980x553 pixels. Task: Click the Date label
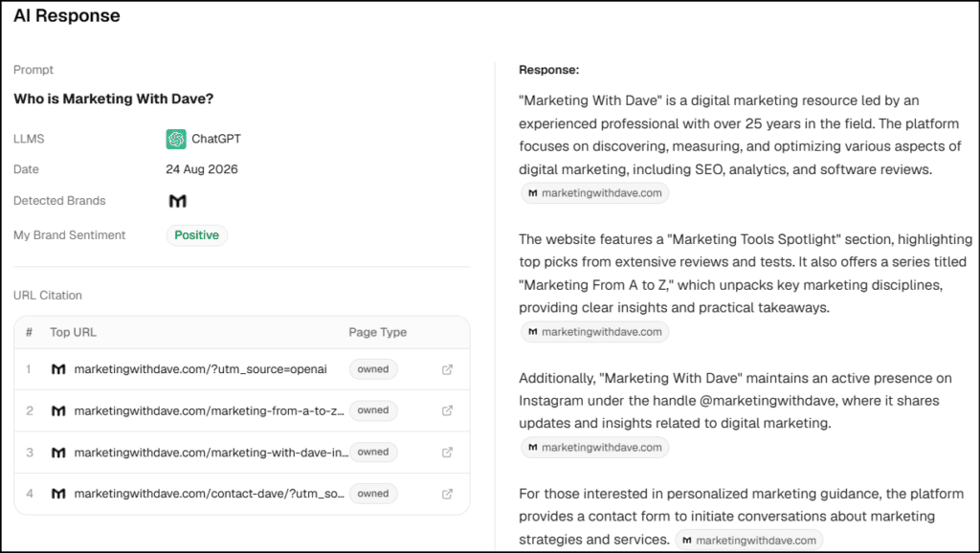[26, 169]
